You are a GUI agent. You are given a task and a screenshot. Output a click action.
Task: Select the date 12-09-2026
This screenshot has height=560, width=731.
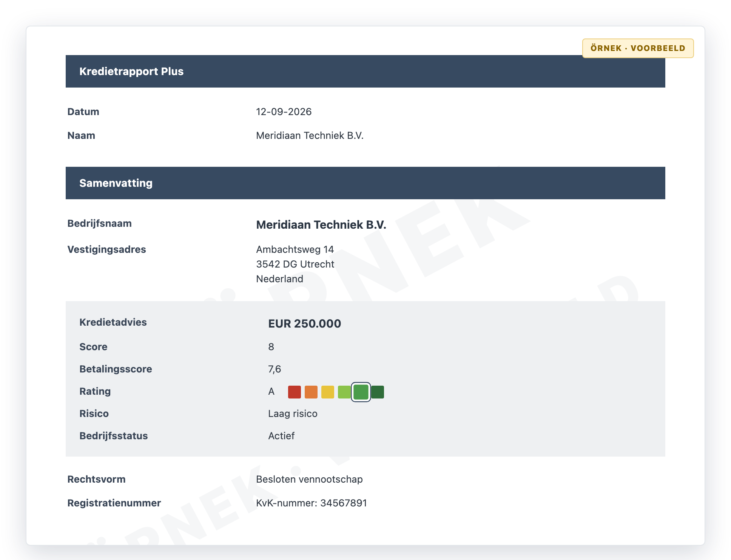284,112
